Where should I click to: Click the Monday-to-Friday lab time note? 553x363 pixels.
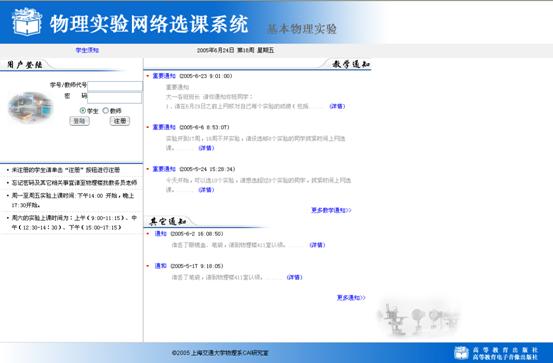click(73, 200)
